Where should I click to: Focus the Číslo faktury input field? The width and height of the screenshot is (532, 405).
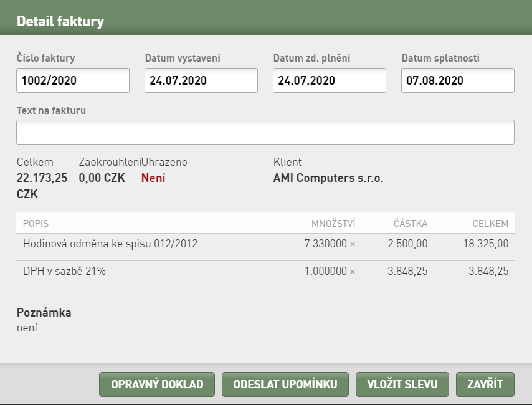(73, 80)
